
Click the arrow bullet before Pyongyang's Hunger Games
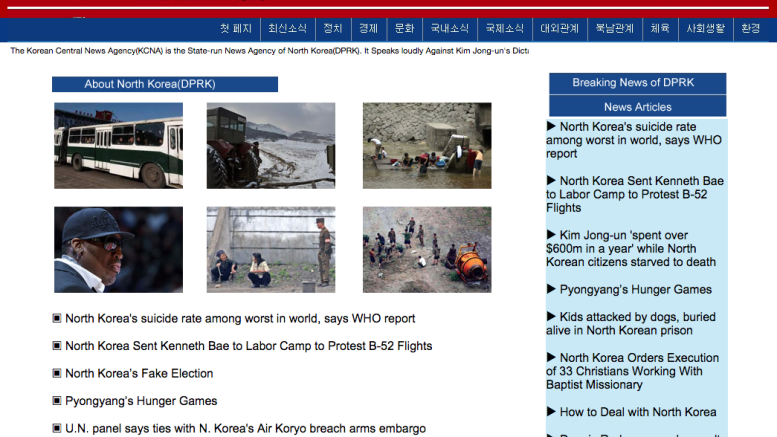coord(551,289)
